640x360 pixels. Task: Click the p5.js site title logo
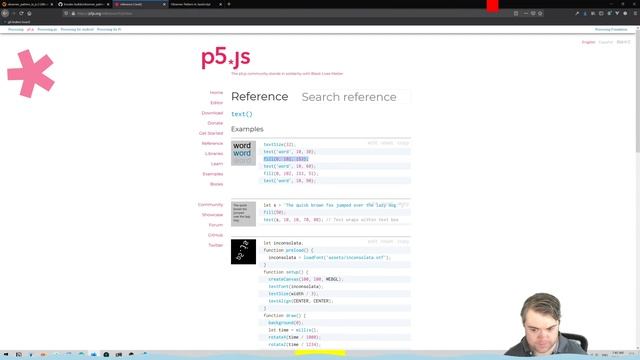(225, 58)
